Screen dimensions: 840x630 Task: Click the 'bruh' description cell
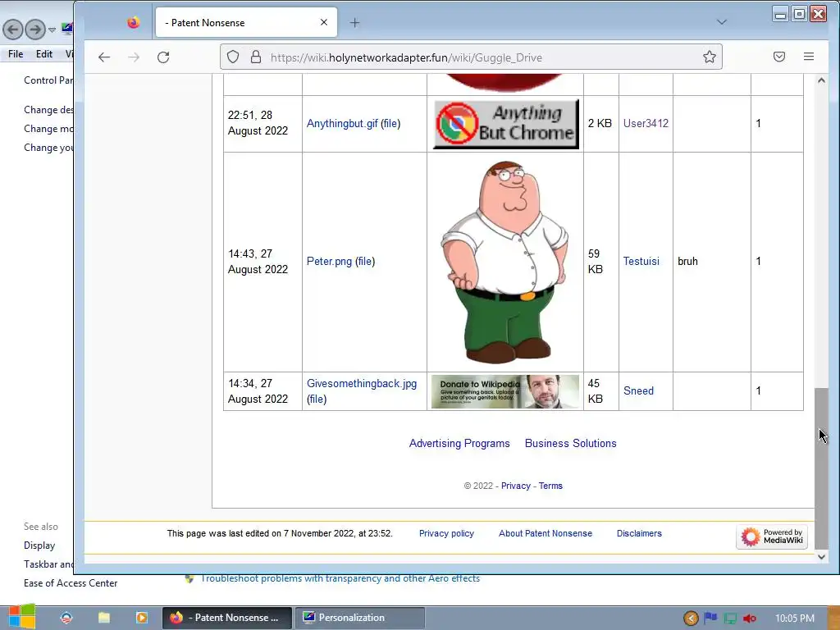[x=711, y=262]
